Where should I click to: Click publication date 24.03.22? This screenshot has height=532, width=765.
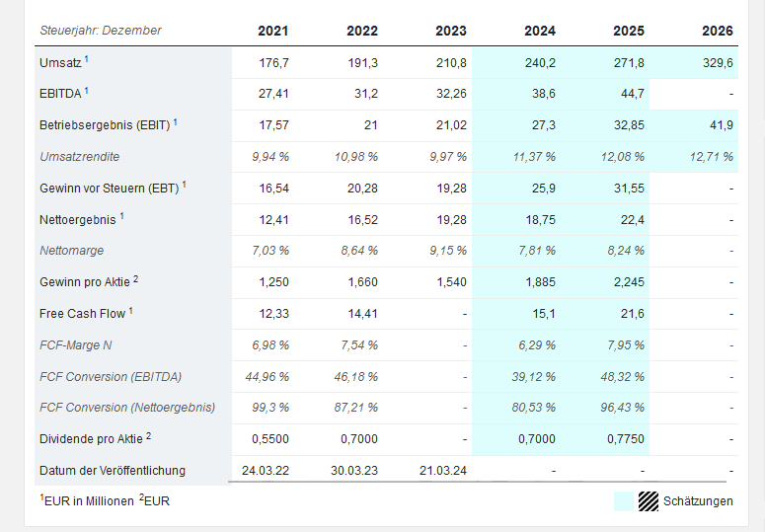click(266, 470)
